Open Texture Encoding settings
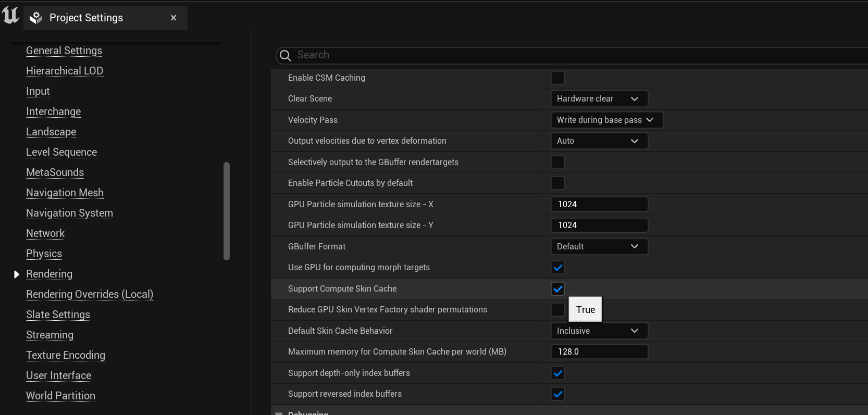Screen dimensions: 868x415 [x=66, y=355]
